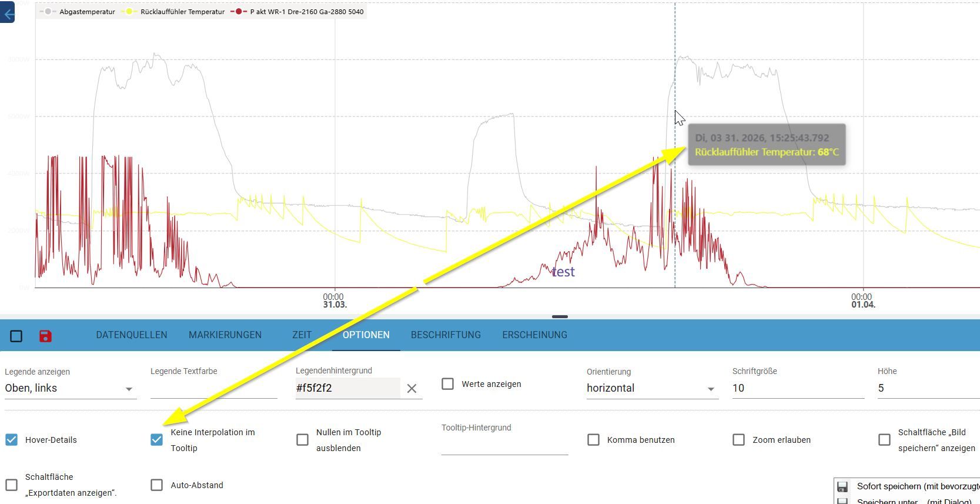Uncheck Keine Interpolation im Tooltip
The width and height of the screenshot is (980, 504).
click(156, 440)
